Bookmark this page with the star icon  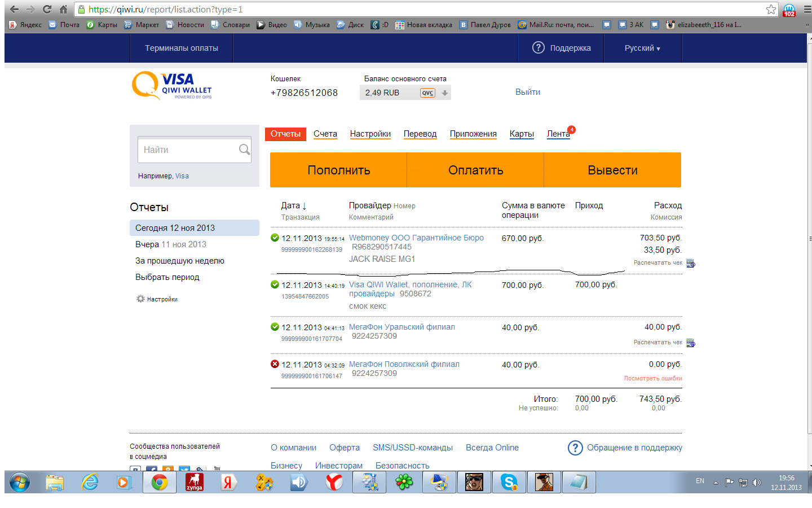(771, 9)
